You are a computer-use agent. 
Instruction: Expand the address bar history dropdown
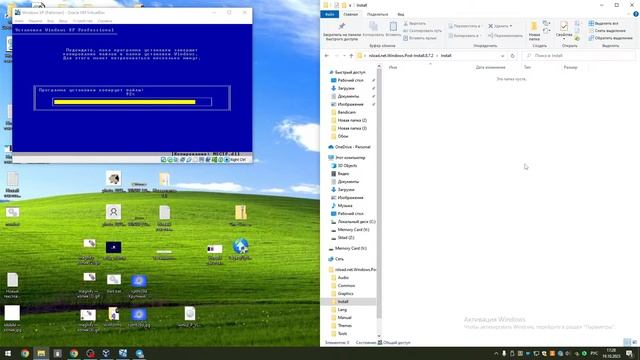502,56
